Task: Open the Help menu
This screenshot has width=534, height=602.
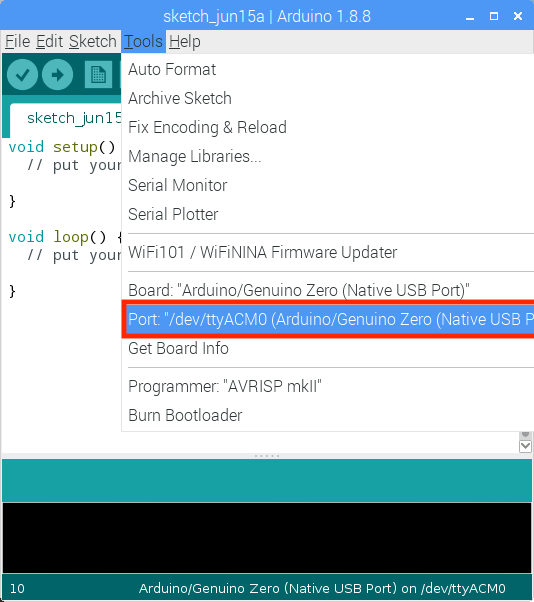Action: click(x=185, y=41)
